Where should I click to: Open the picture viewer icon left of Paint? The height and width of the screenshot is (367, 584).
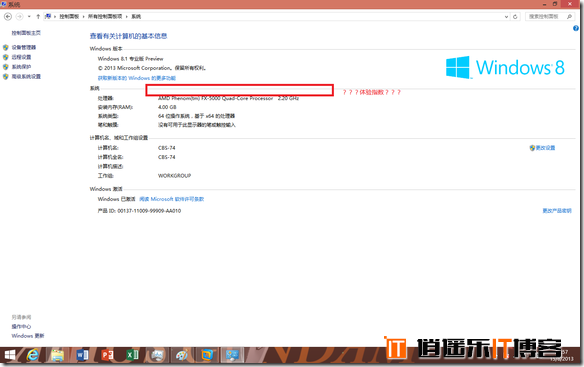pyautogui.click(x=158, y=355)
